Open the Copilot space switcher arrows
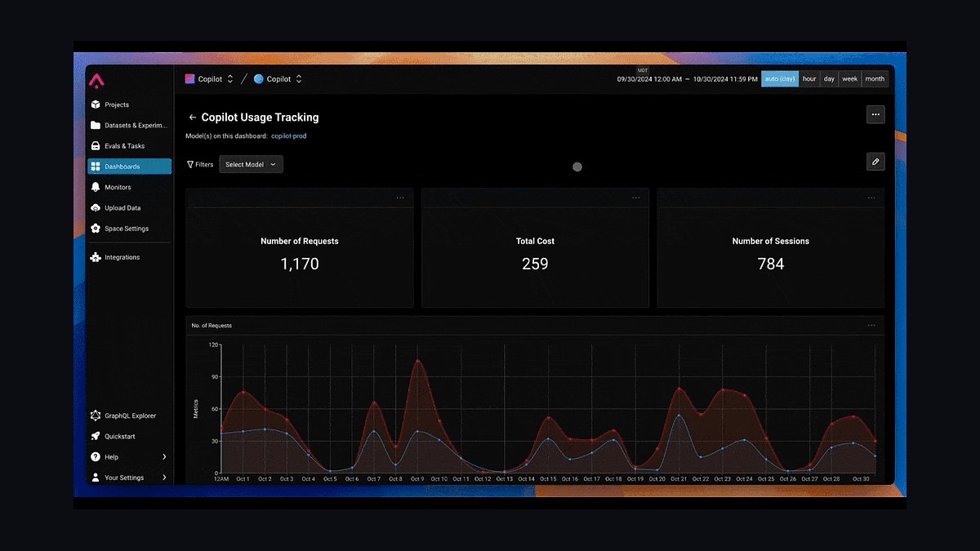980x551 pixels. [x=299, y=79]
